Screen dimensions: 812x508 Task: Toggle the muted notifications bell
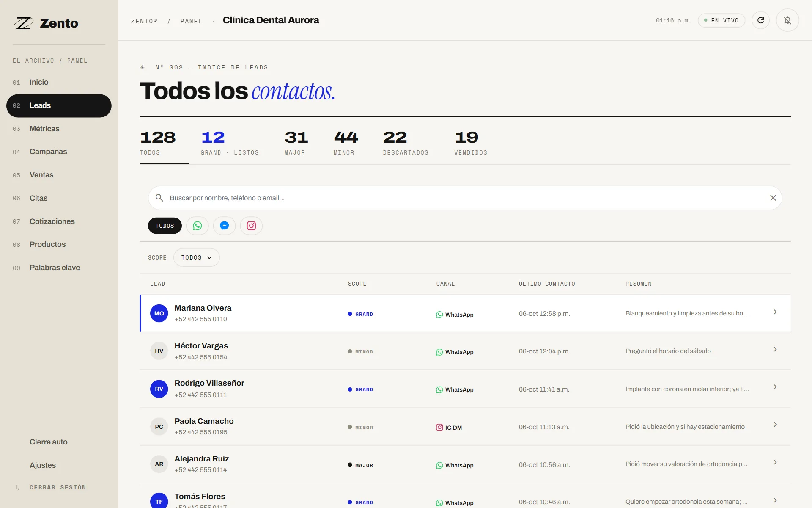[x=787, y=20]
